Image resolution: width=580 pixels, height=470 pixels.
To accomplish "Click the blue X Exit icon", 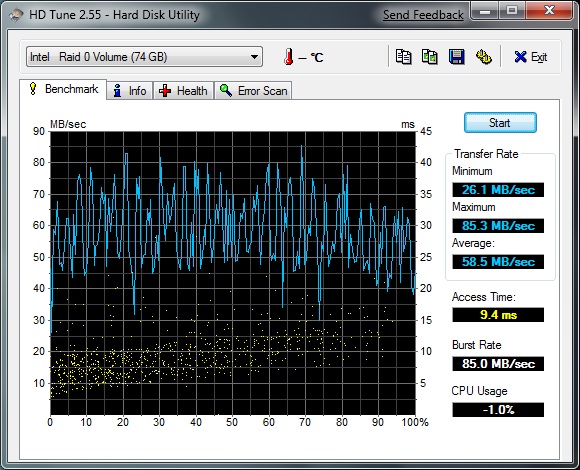I will tap(520, 57).
